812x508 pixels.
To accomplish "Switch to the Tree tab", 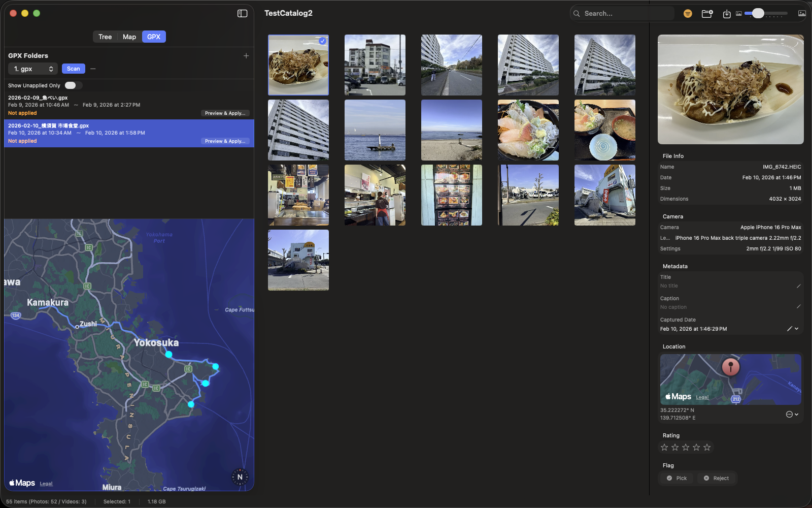I will pyautogui.click(x=105, y=36).
